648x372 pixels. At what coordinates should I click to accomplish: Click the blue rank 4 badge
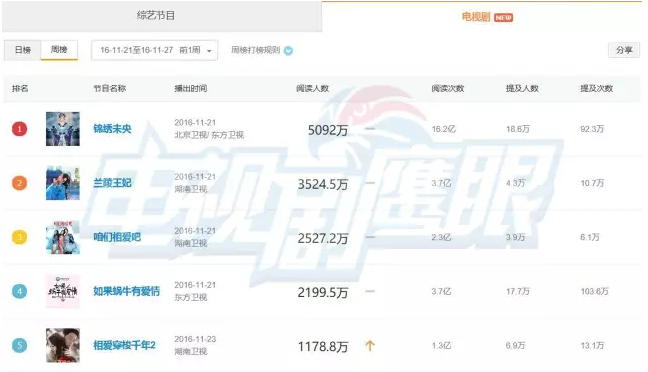(19, 291)
